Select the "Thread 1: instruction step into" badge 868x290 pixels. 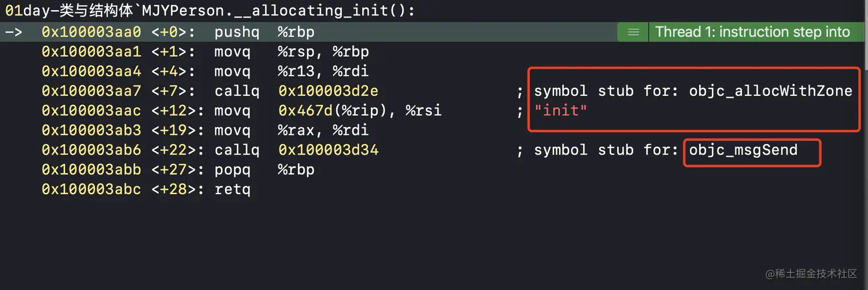pyautogui.click(x=752, y=32)
